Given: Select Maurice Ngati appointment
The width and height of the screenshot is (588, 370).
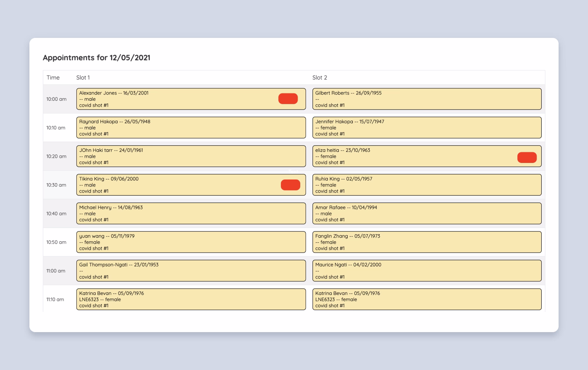Looking at the screenshot, I should coord(427,271).
